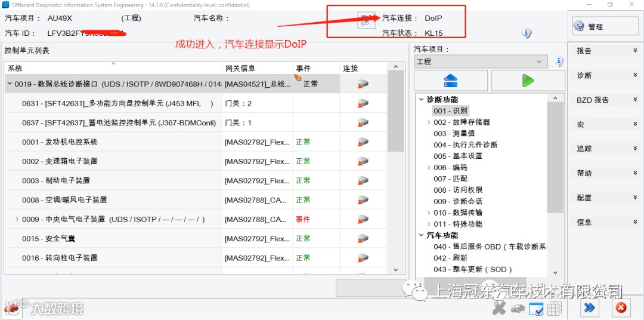Click the grey crossed tools status icon

point(499,307)
